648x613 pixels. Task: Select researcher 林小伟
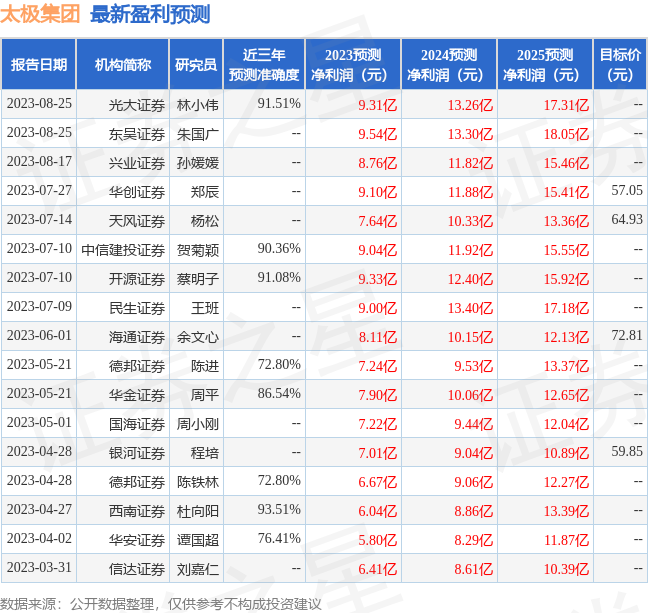point(198,105)
